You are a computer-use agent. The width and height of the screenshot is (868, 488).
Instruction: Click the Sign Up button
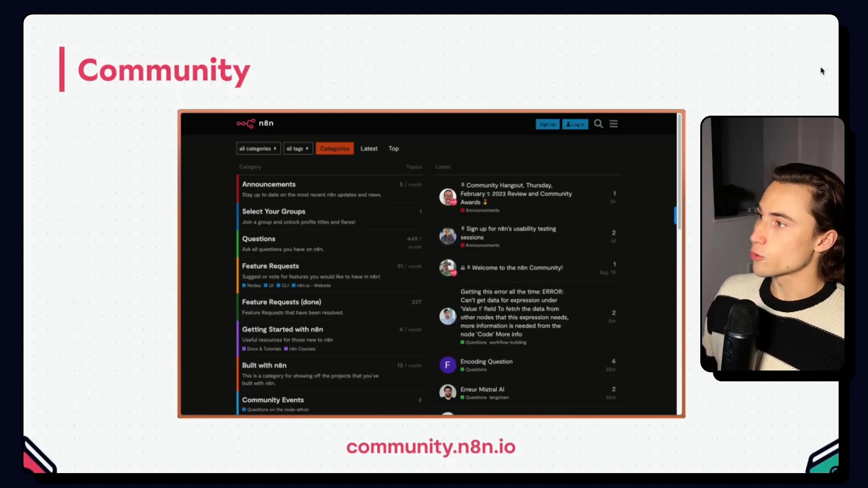(547, 124)
